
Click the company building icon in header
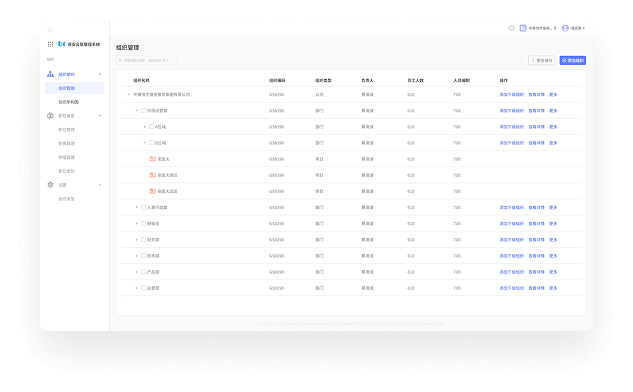(x=523, y=28)
